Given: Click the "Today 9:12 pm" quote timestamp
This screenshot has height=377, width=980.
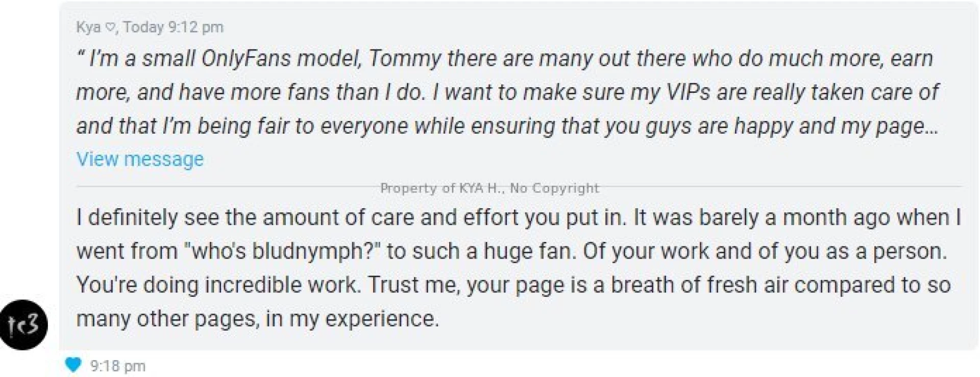Looking at the screenshot, I should (x=173, y=27).
